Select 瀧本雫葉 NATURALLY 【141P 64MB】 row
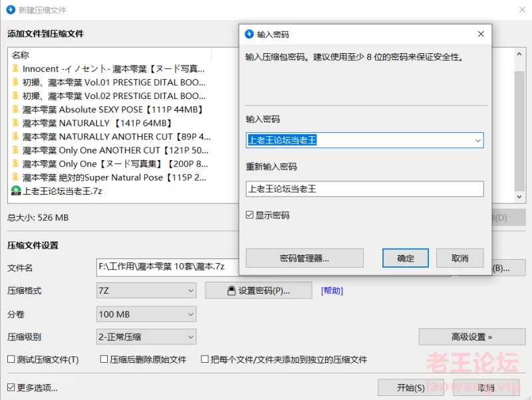 [x=92, y=123]
